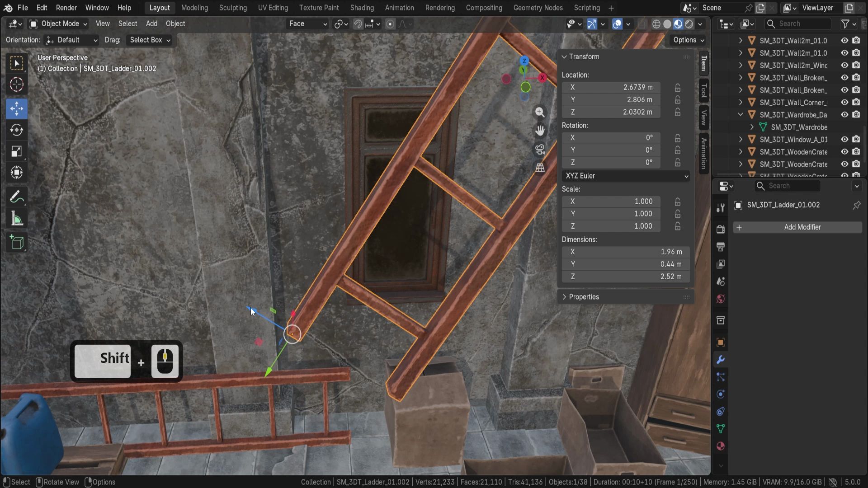Viewport: 868px width, 488px height.
Task: Choose the Annotate pencil tool
Action: coord(17,197)
